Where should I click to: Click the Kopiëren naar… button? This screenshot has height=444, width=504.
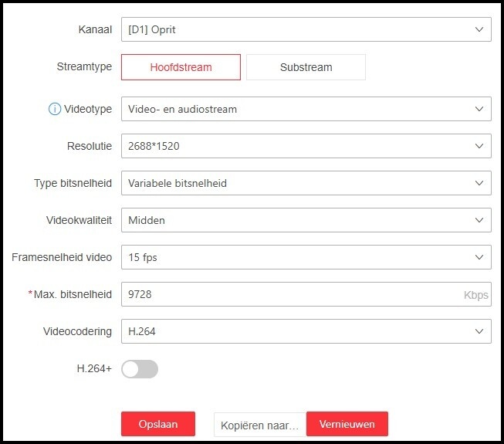pos(260,425)
